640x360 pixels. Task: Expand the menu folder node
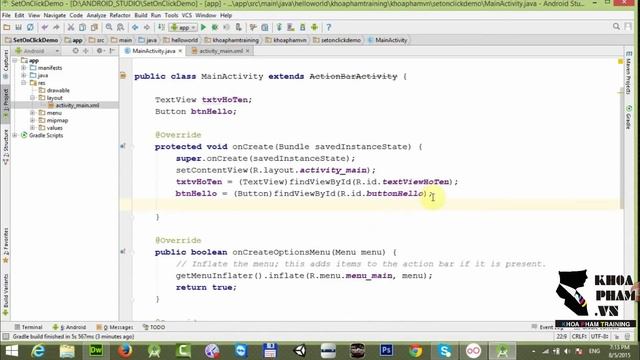[32, 113]
